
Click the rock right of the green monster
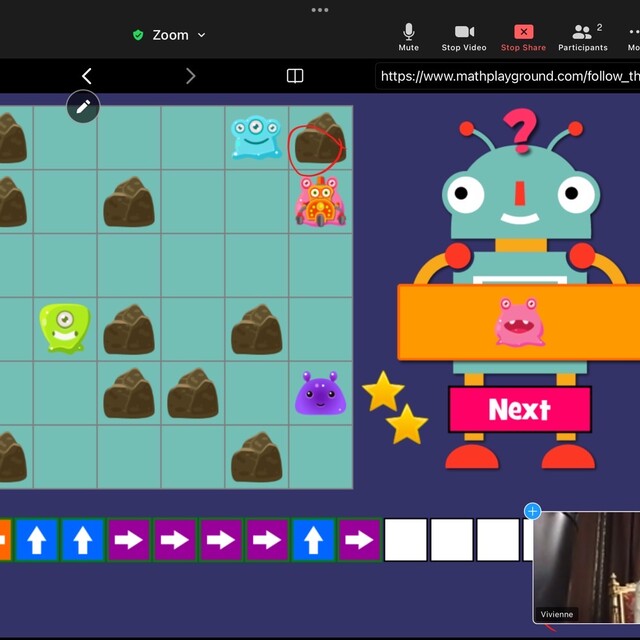coord(129,329)
